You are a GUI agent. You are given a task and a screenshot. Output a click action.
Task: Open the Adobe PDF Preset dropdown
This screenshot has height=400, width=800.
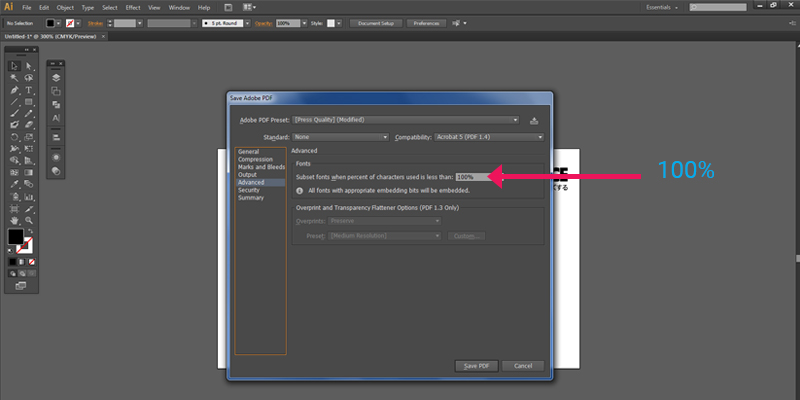tap(406, 120)
